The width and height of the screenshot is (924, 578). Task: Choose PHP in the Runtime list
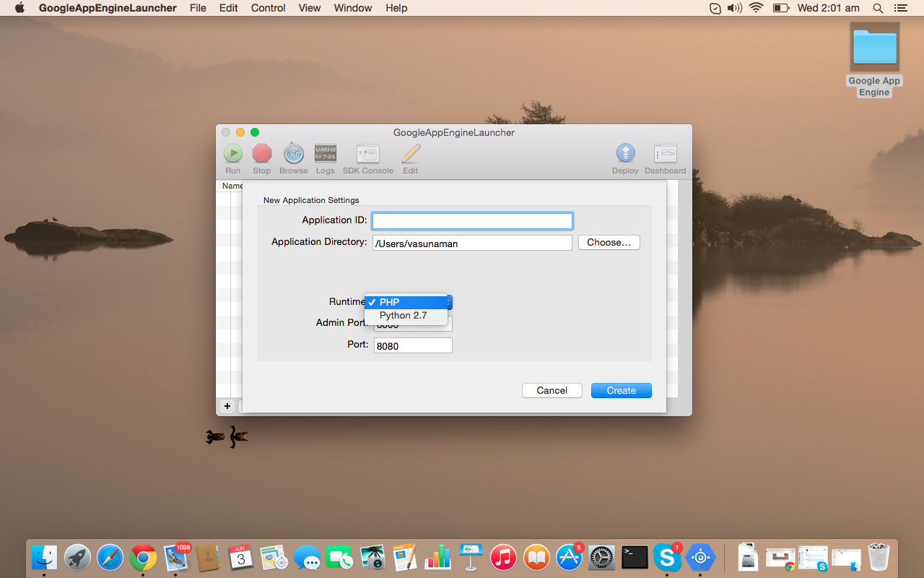coord(406,302)
